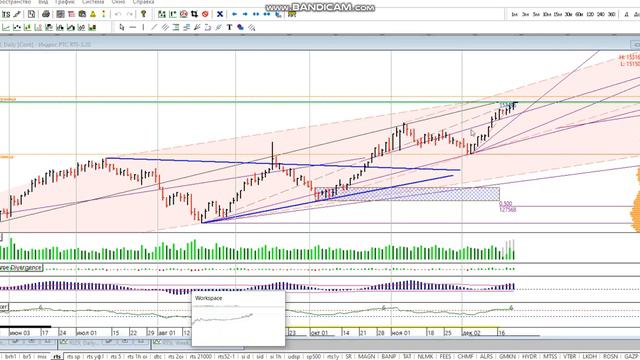Select the vertical line drawing tool
This screenshot has width=640, height=360.
click(143, 27)
